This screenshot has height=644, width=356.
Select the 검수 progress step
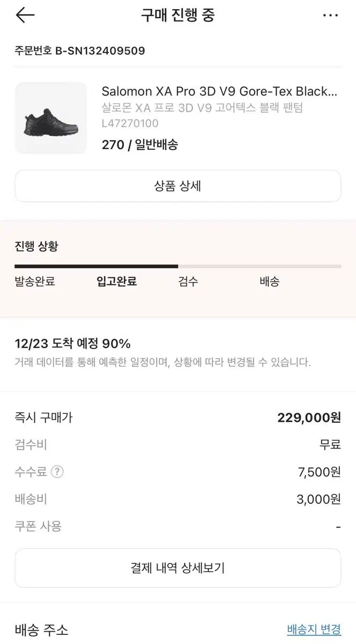click(188, 281)
